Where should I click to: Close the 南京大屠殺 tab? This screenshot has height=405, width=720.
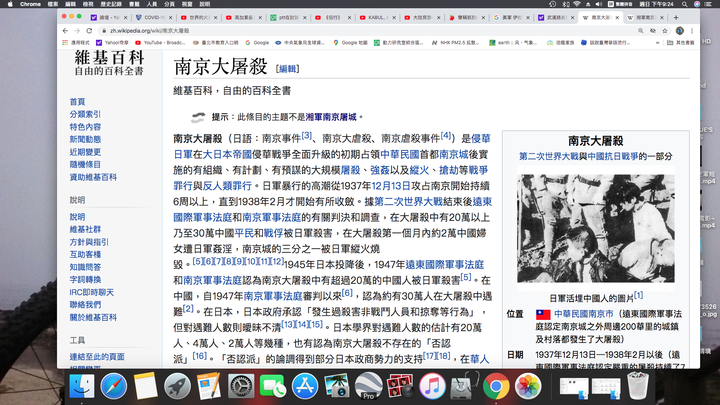point(617,17)
